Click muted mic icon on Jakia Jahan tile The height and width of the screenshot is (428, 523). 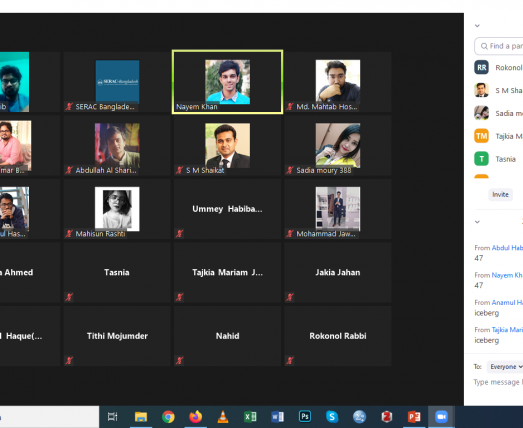pos(290,297)
